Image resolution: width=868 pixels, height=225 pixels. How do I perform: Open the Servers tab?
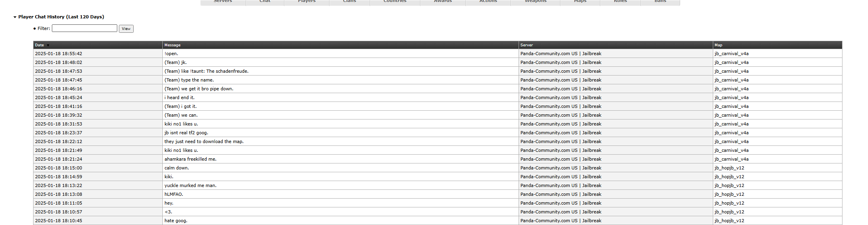[x=223, y=2]
